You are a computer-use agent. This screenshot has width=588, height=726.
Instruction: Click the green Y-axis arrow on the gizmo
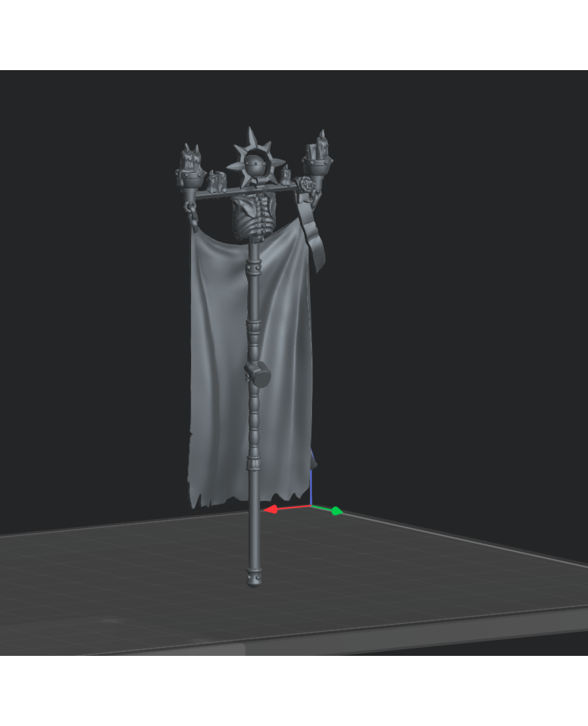point(336,512)
